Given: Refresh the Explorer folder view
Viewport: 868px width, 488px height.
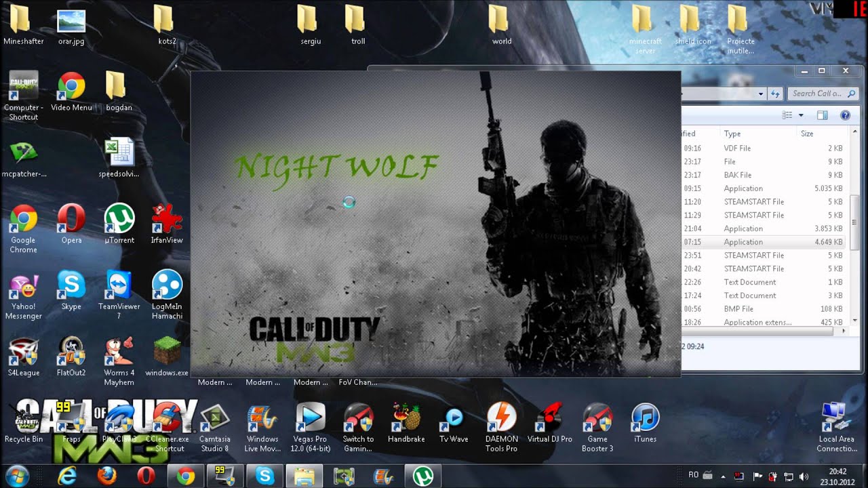Looking at the screenshot, I should (776, 94).
